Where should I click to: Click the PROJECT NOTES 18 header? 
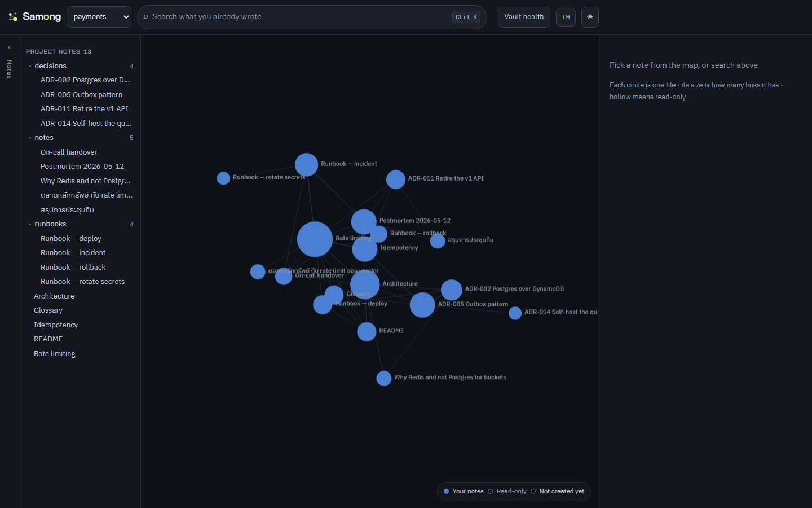point(59,51)
